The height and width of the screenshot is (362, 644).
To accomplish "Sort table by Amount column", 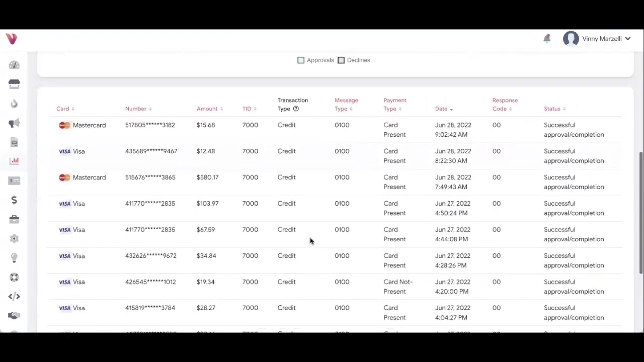I will coord(210,109).
